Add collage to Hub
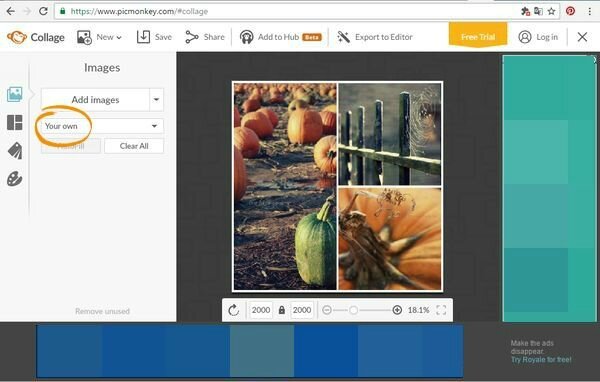 pyautogui.click(x=280, y=37)
